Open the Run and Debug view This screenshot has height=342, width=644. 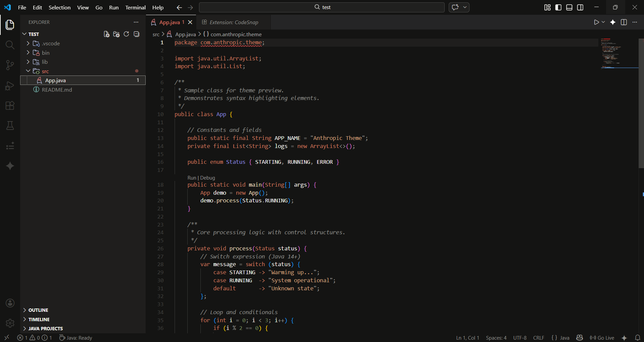coord(10,86)
